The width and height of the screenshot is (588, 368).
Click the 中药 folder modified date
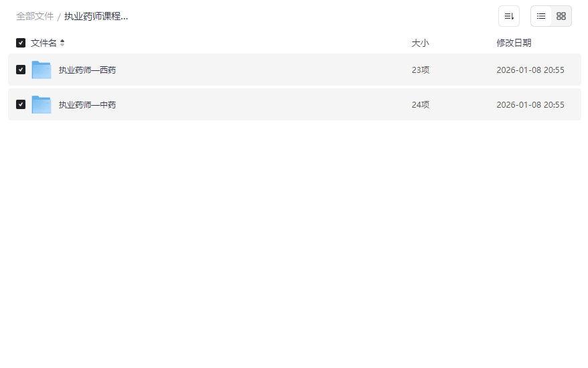(530, 105)
